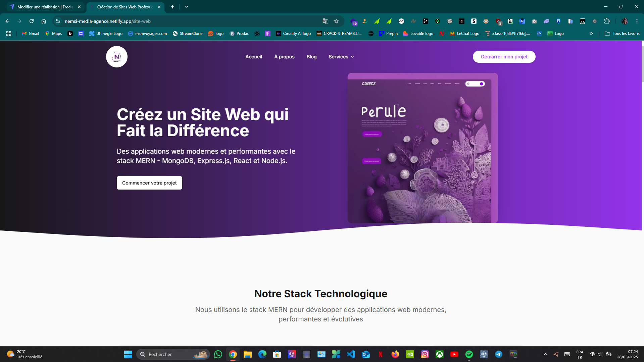The image size is (644, 362).
Task: Open Spotify from the taskbar
Action: click(x=469, y=354)
